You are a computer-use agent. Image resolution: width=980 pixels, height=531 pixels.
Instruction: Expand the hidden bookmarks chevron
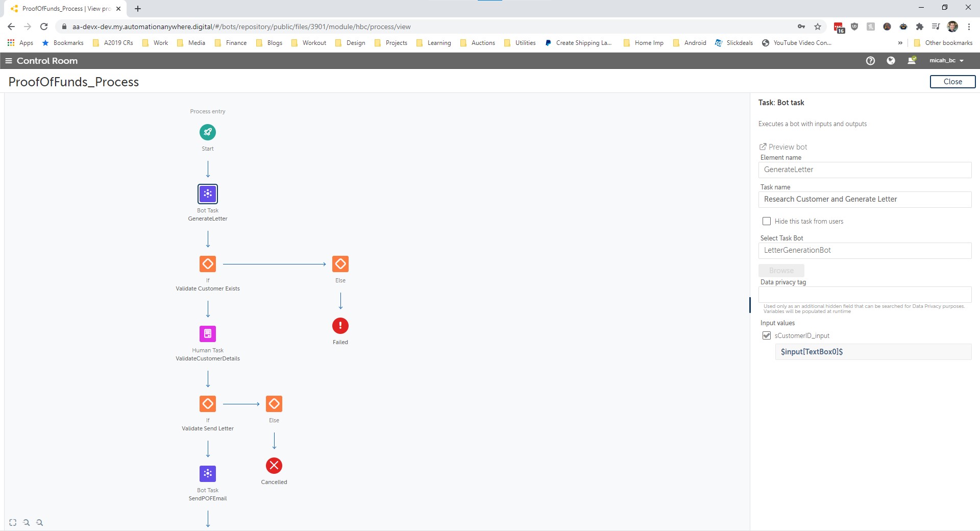pos(900,43)
